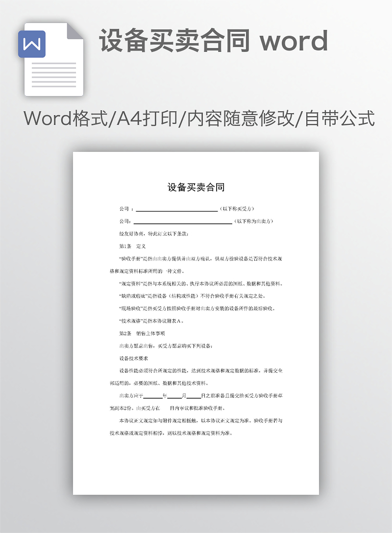Click the blank line for 出卖方 company
Viewport: 392px width, 533px height.
[183, 221]
